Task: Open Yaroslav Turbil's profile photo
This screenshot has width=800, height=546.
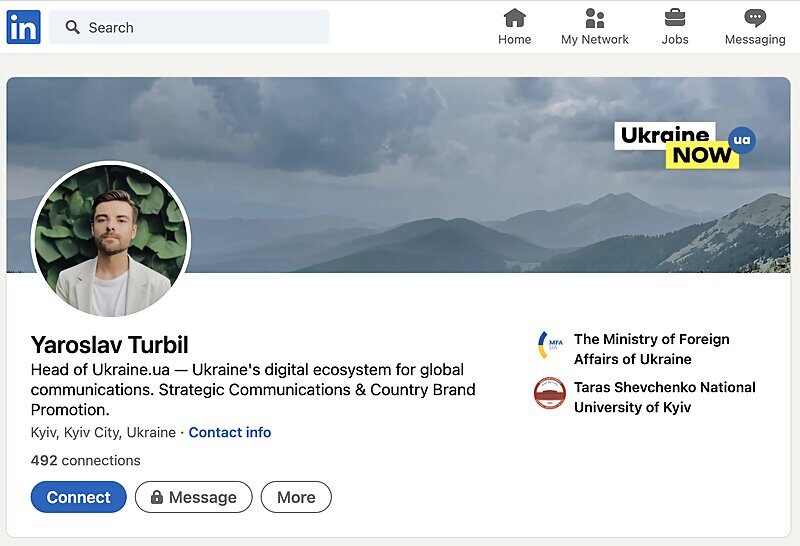Action: (111, 239)
